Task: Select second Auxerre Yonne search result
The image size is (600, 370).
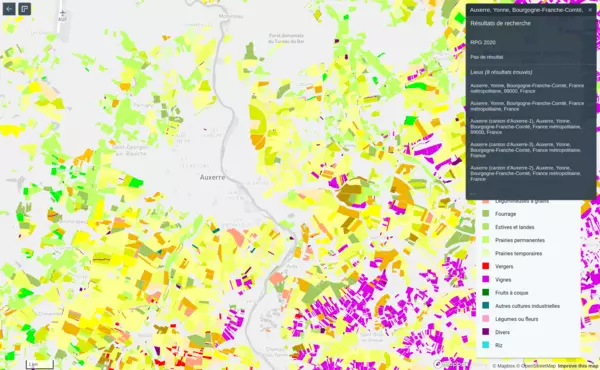Action: coord(527,106)
